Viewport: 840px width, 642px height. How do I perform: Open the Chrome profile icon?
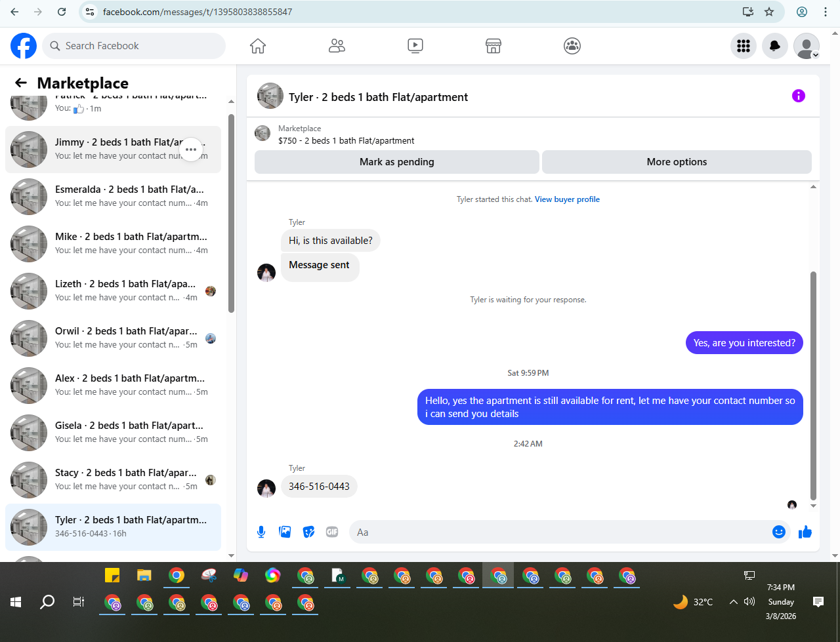pyautogui.click(x=802, y=12)
